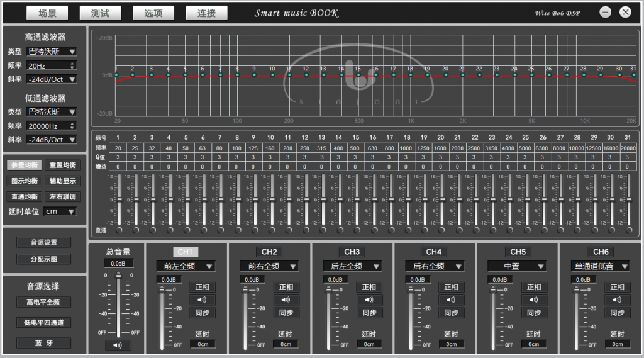This screenshot has height=358, width=644.
Task: Toggle 直通 bypass knob for band 8
Action: tap(238, 230)
